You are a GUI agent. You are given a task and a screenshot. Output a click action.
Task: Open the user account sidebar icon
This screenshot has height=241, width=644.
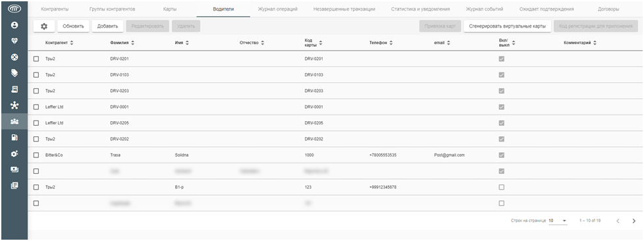point(14,26)
